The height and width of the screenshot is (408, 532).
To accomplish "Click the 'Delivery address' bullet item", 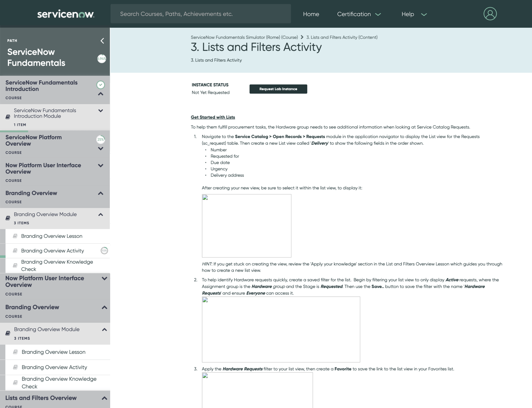I will pos(227,175).
